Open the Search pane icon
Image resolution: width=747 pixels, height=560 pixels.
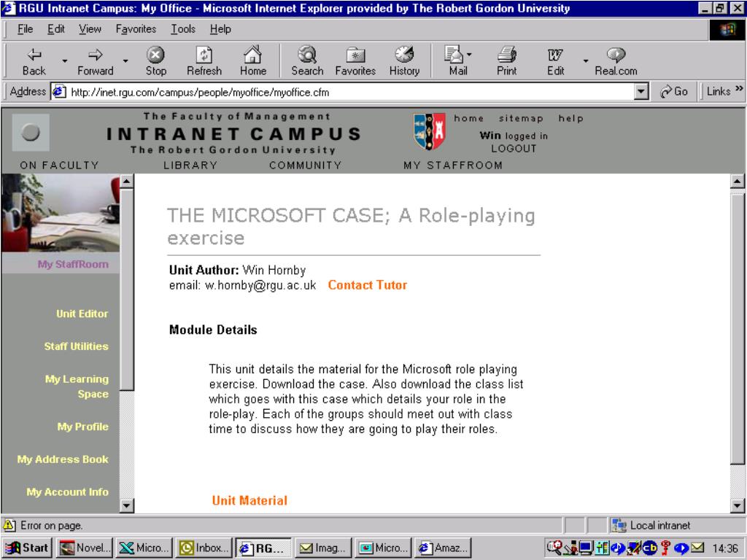click(x=307, y=61)
